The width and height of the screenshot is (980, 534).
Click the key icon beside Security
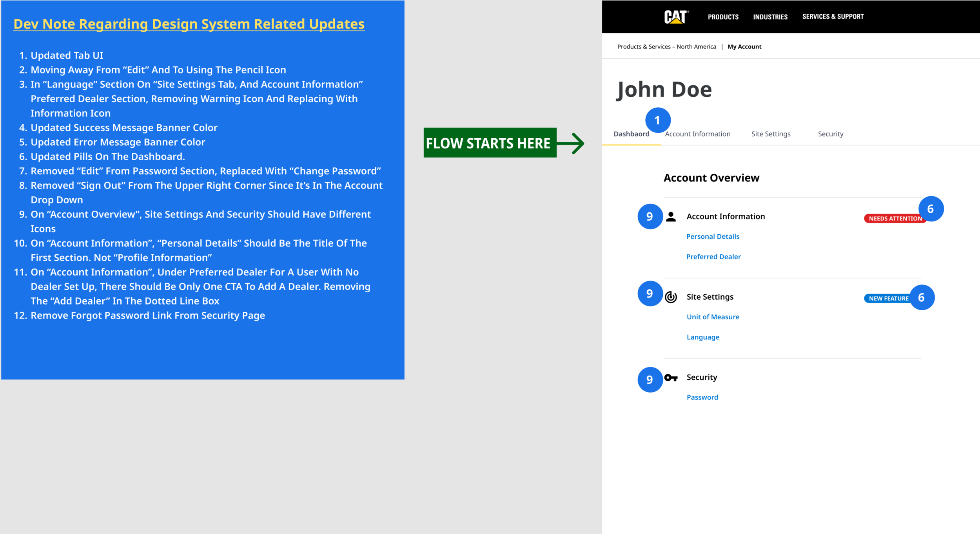[671, 378]
